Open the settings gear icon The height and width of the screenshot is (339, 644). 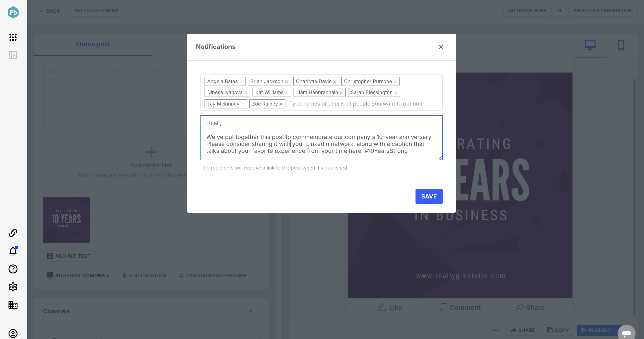coord(13,287)
